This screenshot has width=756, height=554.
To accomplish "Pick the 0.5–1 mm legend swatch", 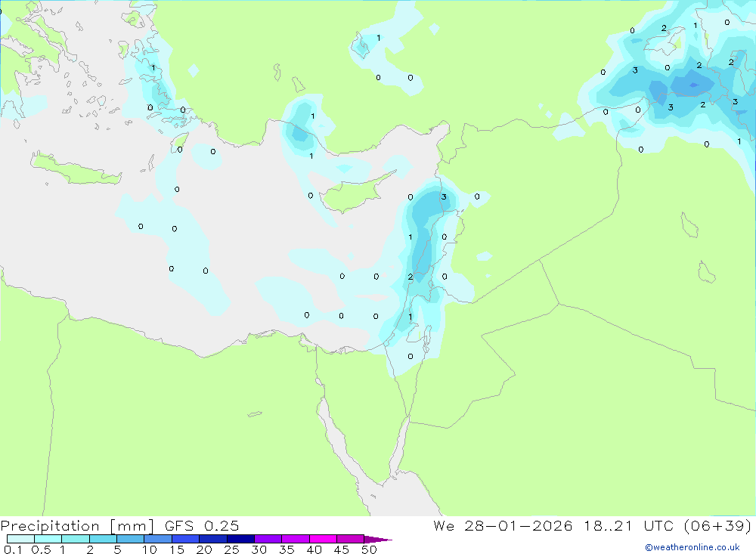I will [x=48, y=539].
